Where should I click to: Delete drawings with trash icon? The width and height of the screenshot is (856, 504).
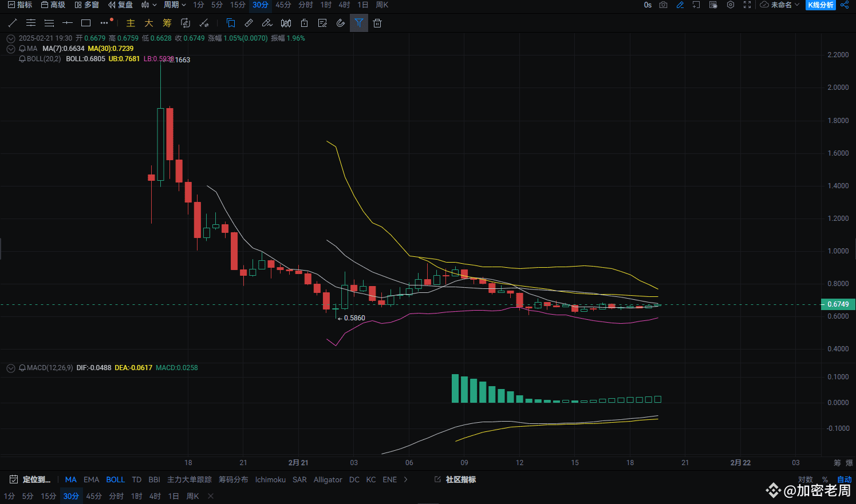[x=377, y=23]
